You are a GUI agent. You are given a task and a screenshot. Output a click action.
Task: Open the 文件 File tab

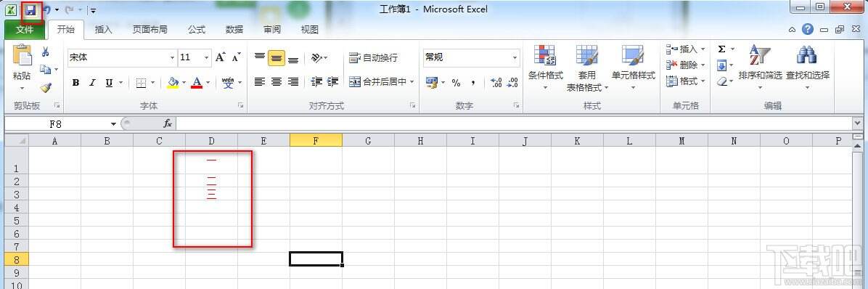click(25, 30)
